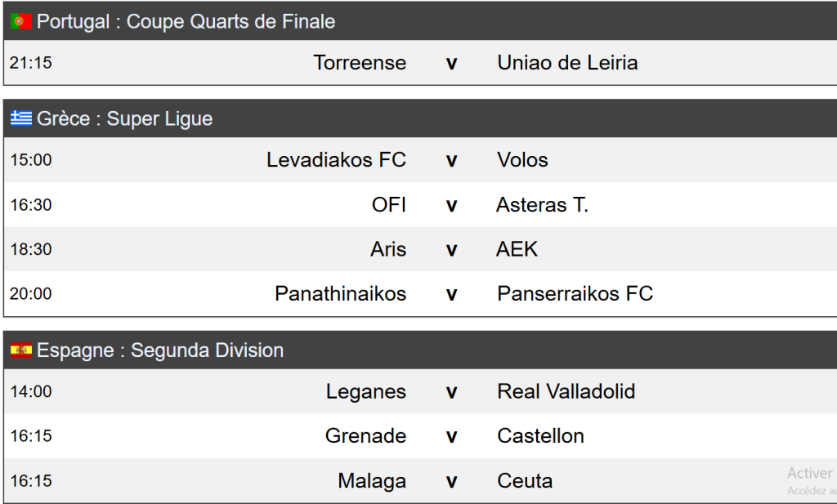This screenshot has width=837, height=504.
Task: Click the Spain flag icon
Action: pyautogui.click(x=21, y=350)
